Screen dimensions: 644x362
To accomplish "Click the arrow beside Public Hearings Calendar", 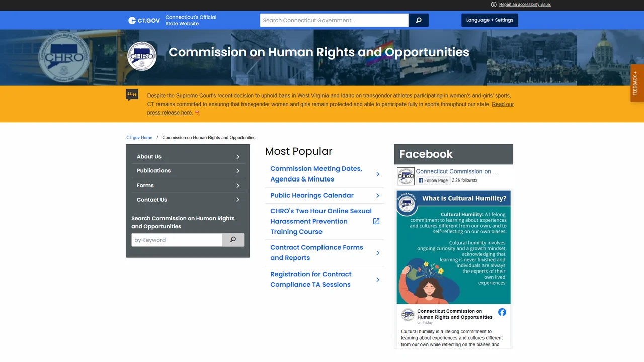I will pyautogui.click(x=378, y=195).
